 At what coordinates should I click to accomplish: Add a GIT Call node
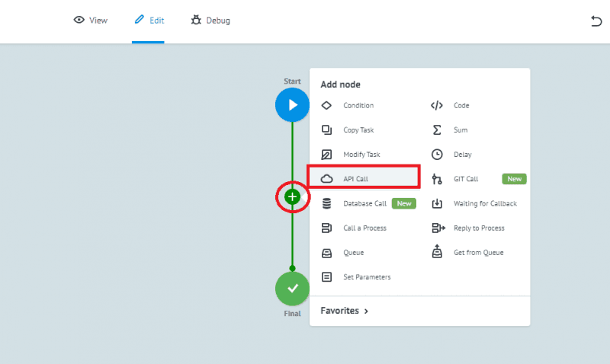pos(466,179)
